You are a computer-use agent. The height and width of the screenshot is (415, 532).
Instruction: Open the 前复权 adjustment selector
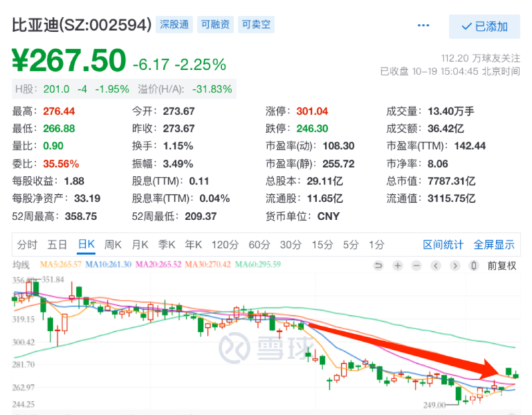[x=502, y=265]
